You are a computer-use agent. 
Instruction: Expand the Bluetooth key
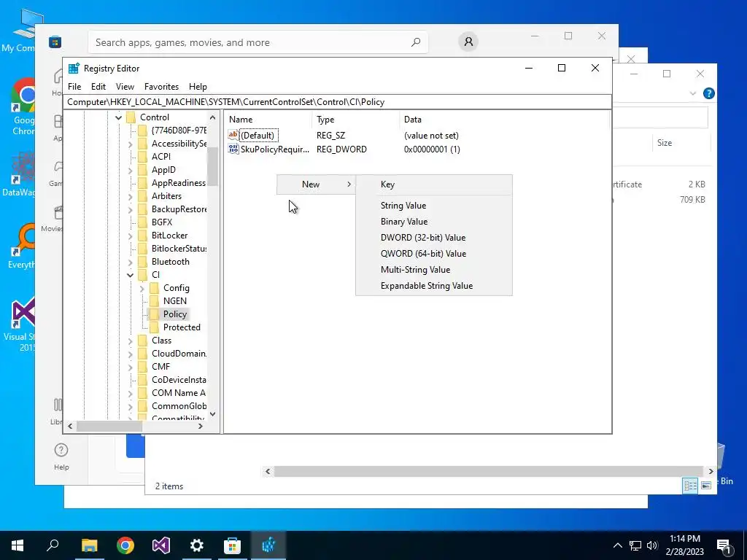[x=130, y=262]
